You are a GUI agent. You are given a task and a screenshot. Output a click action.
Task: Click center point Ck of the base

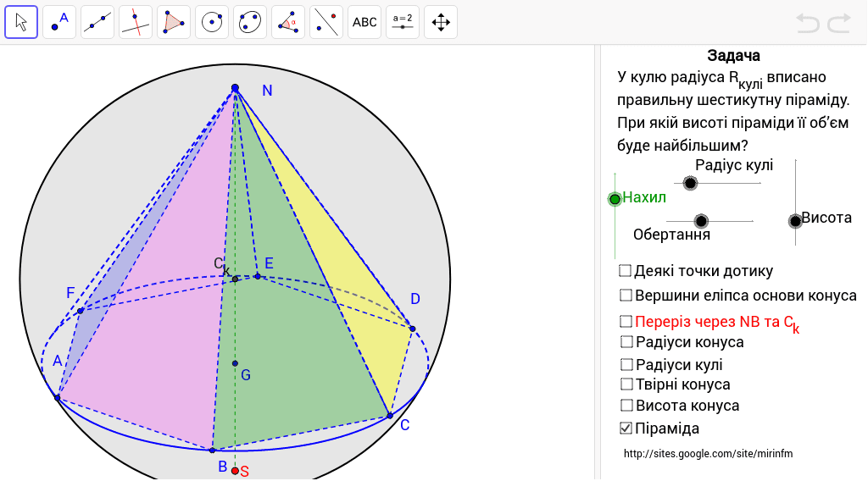(x=235, y=279)
